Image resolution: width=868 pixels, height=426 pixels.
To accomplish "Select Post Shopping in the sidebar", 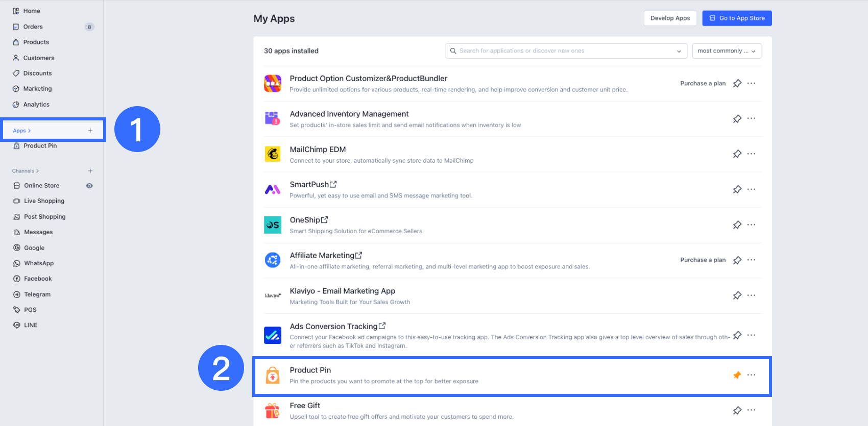I will pos(45,216).
